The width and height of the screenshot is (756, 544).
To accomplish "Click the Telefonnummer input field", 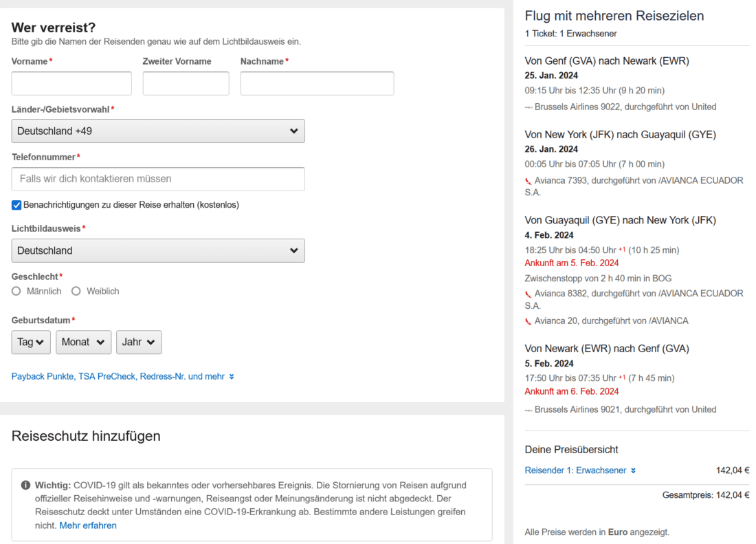I will coord(158,179).
